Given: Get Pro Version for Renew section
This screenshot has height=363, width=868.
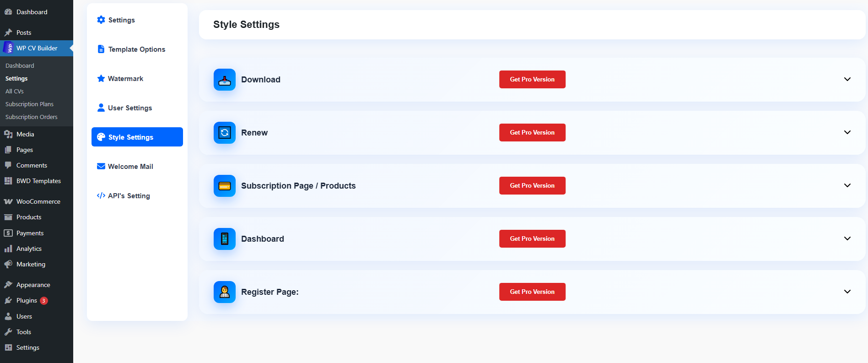Looking at the screenshot, I should [x=532, y=132].
